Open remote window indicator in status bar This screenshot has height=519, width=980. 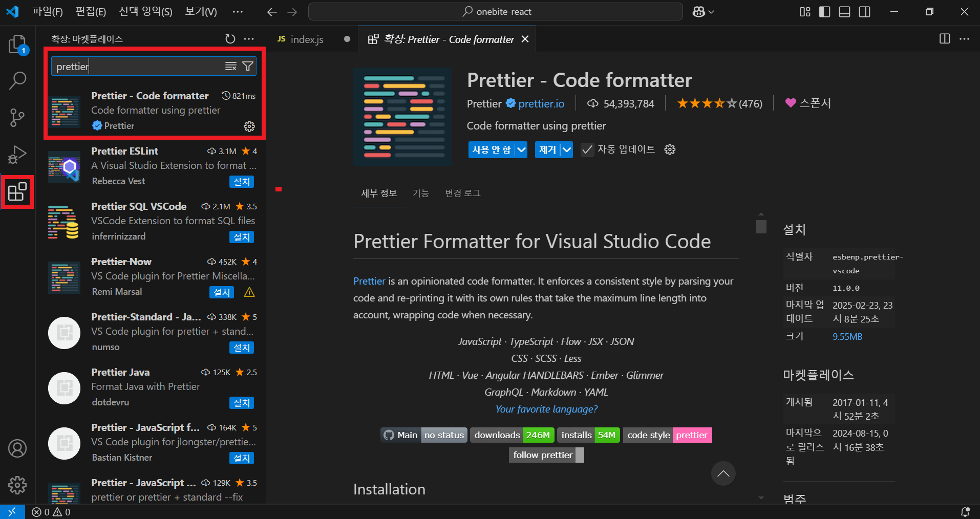pyautogui.click(x=12, y=512)
